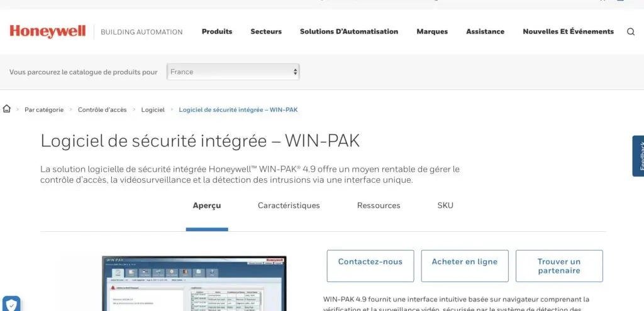Switch to the Ressources tab

(379, 205)
